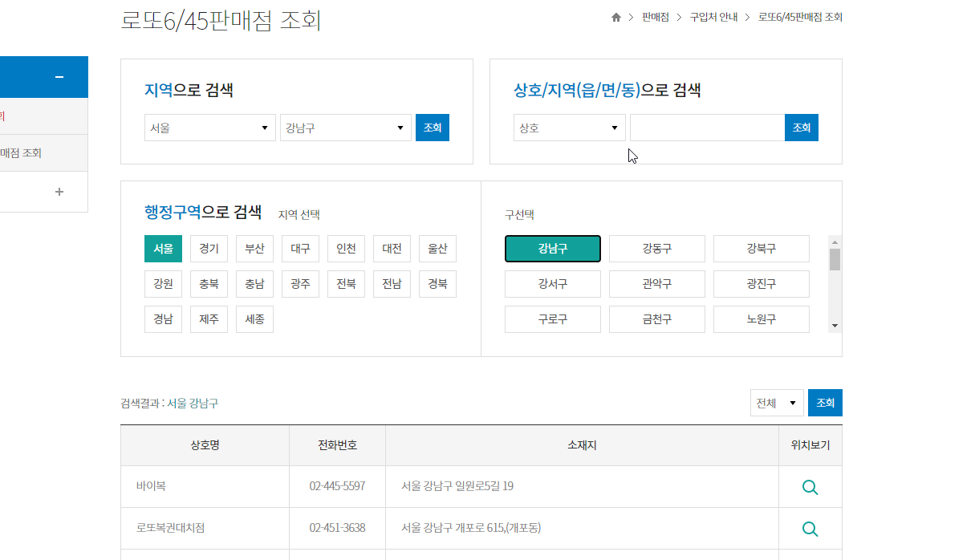
Task: Open the 서울 region dropdown
Action: 210,128
